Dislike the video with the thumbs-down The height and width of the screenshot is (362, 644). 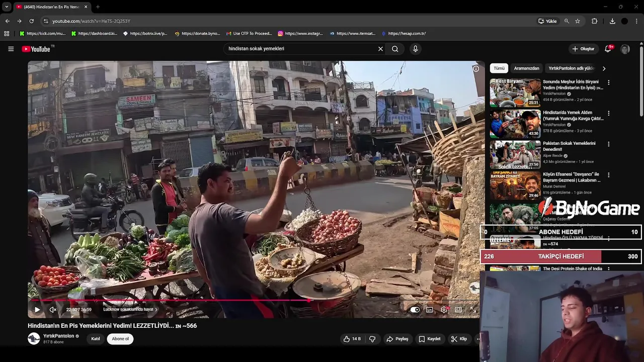[x=372, y=339]
